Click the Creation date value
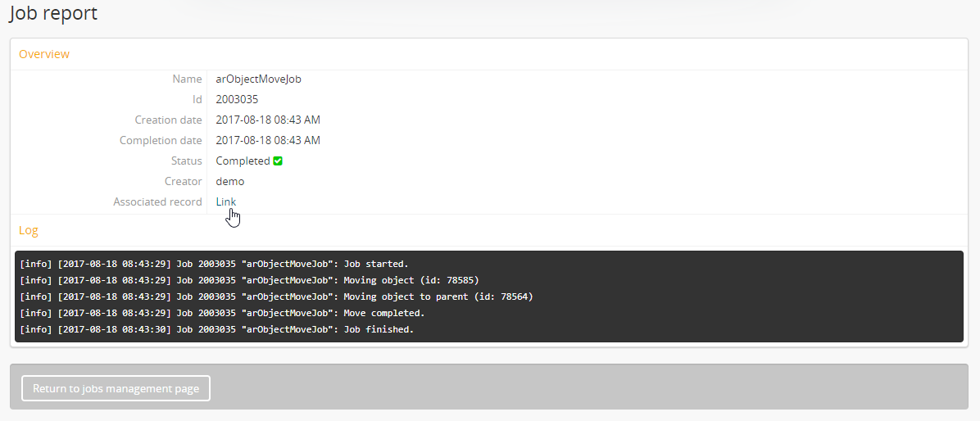Screen dimensions: 980x421 (268, 120)
